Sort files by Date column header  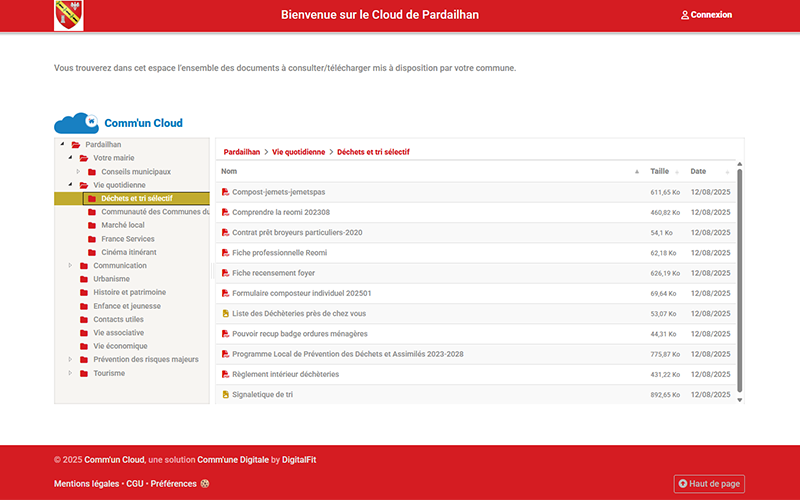698,171
